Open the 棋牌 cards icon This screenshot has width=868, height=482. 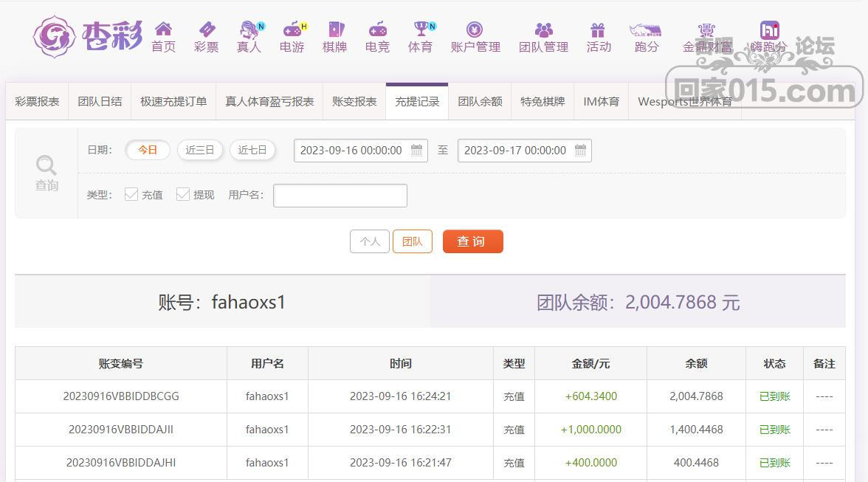(x=335, y=29)
